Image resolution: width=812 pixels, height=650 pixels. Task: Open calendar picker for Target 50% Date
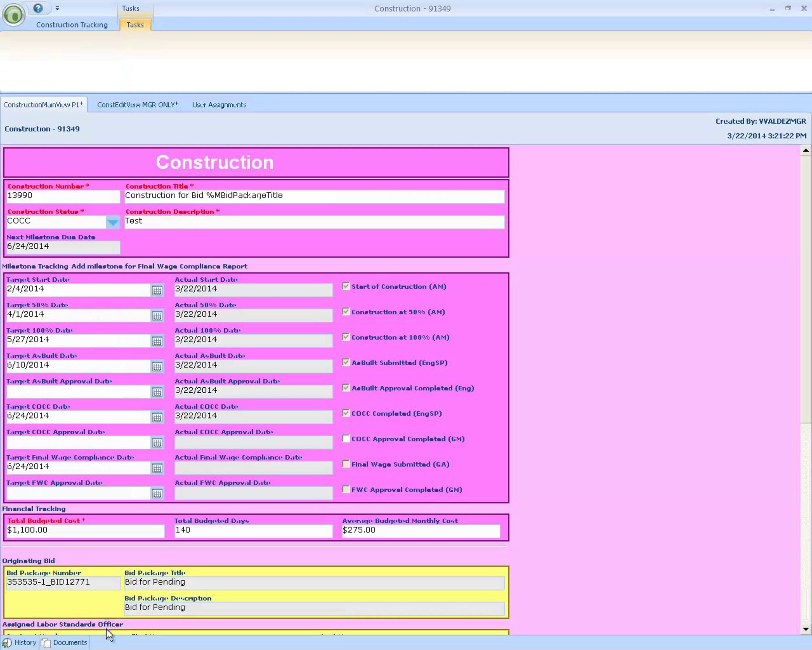(x=157, y=316)
